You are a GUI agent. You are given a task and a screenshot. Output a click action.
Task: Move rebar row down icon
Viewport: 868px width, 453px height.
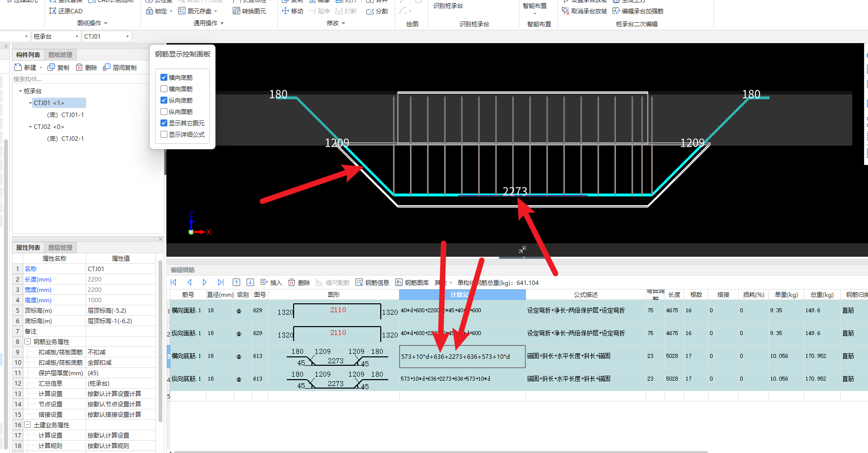click(251, 283)
